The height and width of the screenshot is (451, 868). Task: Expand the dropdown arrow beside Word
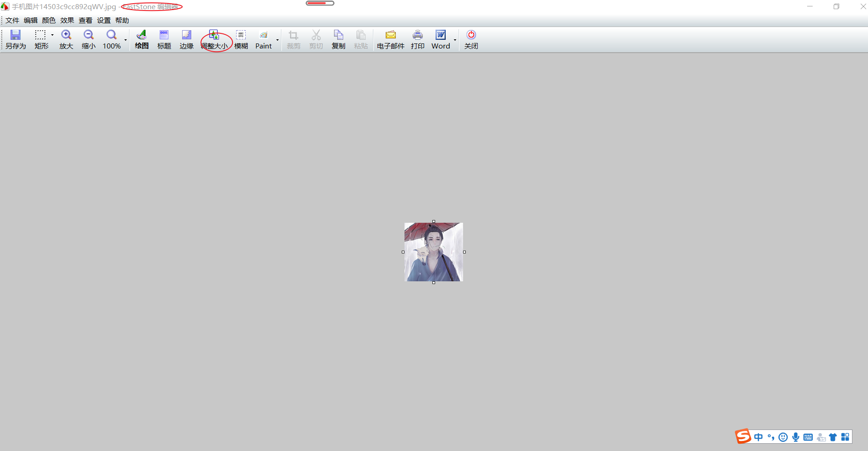point(455,40)
